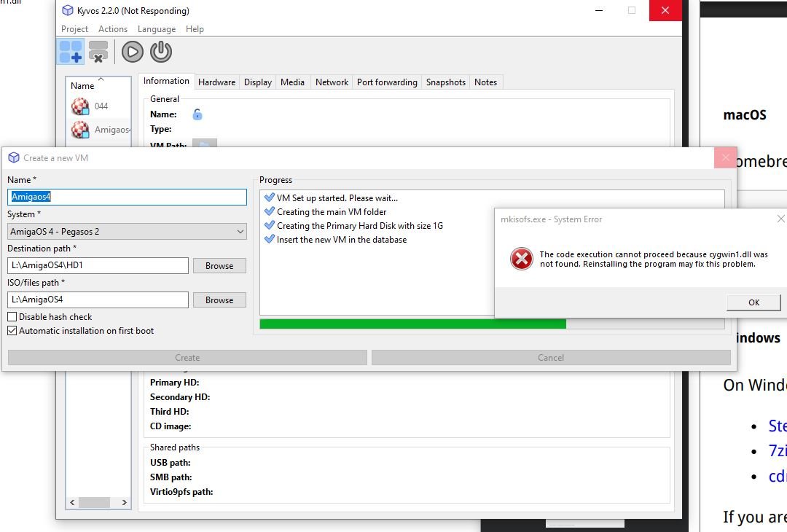Viewport: 787px width, 532px height.
Task: Switch to the Notes tab
Action: [x=486, y=82]
